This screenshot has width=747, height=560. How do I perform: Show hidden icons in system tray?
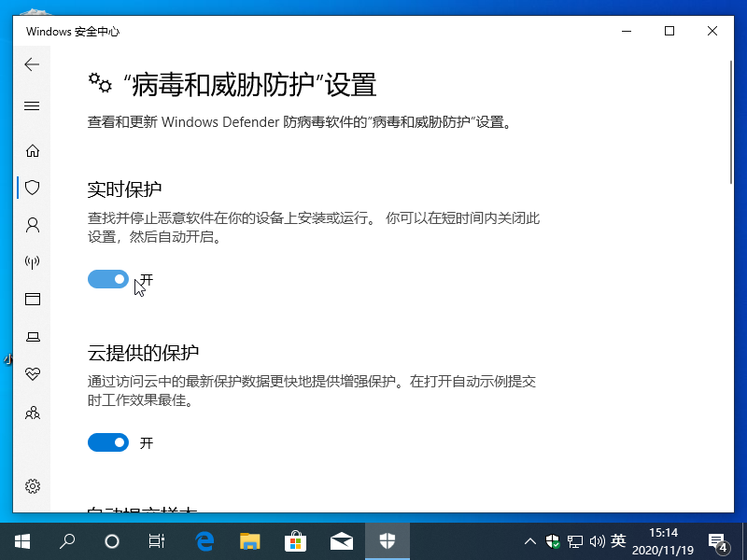pyautogui.click(x=529, y=540)
